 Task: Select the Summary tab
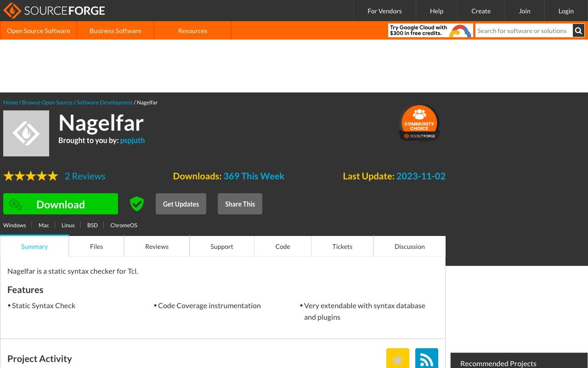coord(34,246)
